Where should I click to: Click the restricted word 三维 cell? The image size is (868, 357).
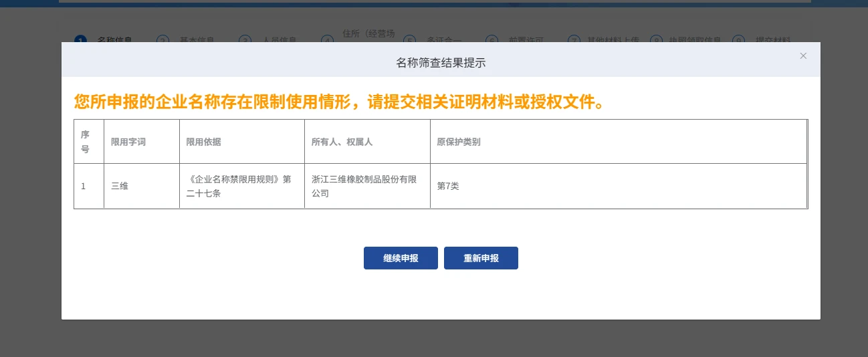pyautogui.click(x=120, y=186)
